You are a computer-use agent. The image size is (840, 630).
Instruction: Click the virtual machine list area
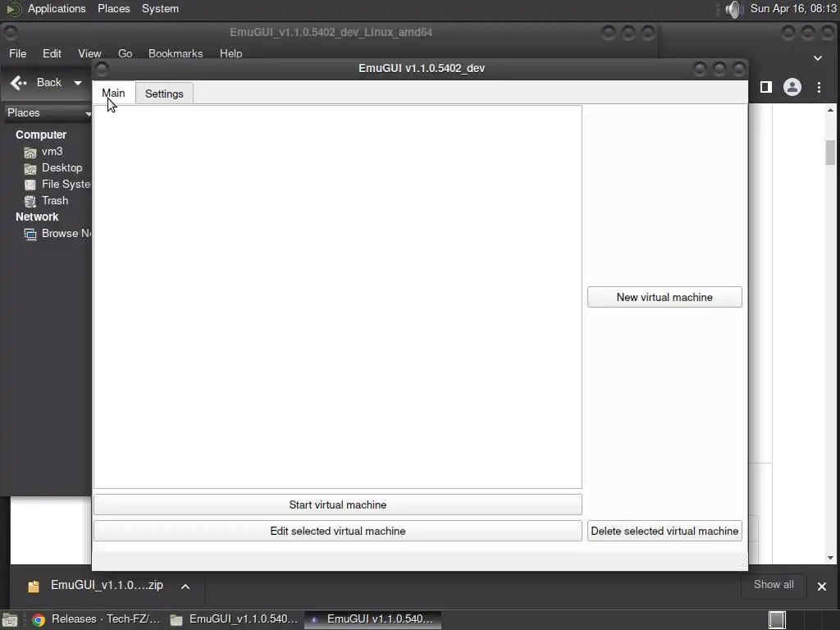tap(337, 297)
